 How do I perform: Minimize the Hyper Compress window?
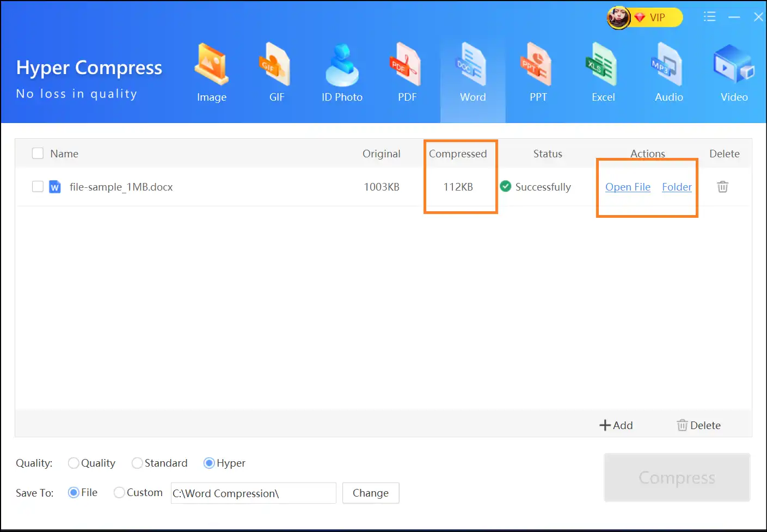[734, 17]
